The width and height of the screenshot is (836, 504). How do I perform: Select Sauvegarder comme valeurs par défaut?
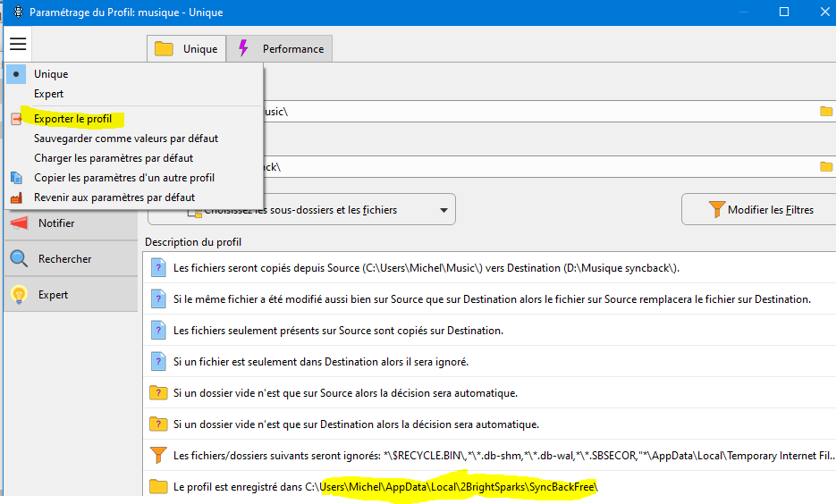click(x=126, y=139)
